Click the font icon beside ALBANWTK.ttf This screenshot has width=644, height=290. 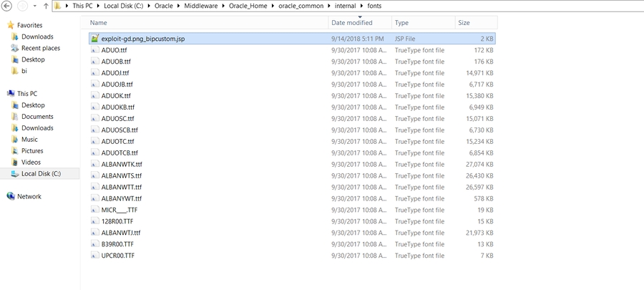95,164
